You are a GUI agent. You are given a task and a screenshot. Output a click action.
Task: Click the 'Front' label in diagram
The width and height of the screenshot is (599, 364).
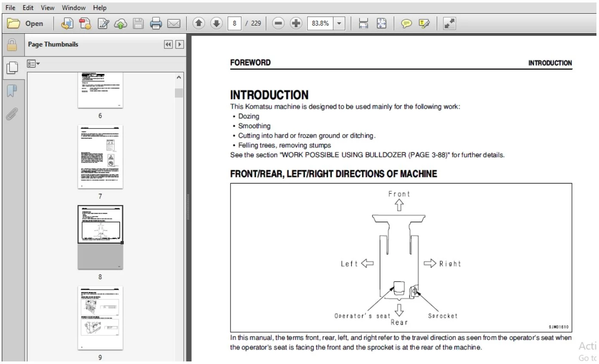(x=399, y=194)
